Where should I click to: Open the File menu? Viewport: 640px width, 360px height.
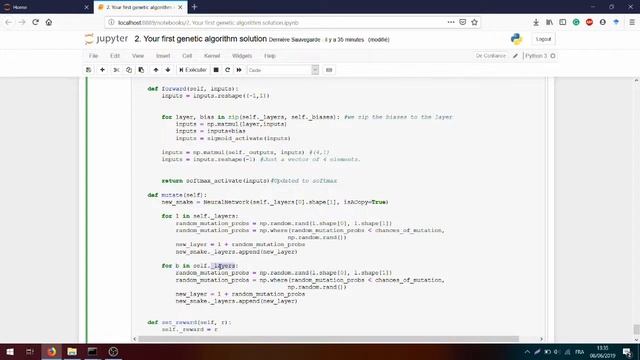(x=93, y=56)
